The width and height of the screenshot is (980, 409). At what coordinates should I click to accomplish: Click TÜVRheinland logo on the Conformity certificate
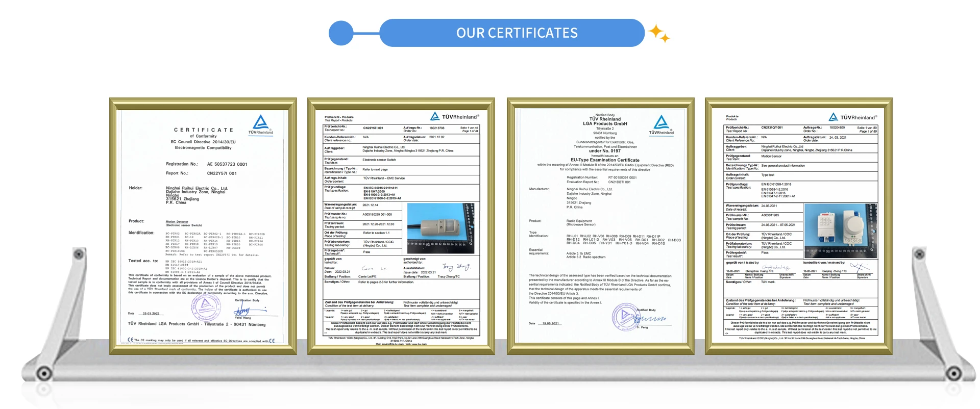260,125
